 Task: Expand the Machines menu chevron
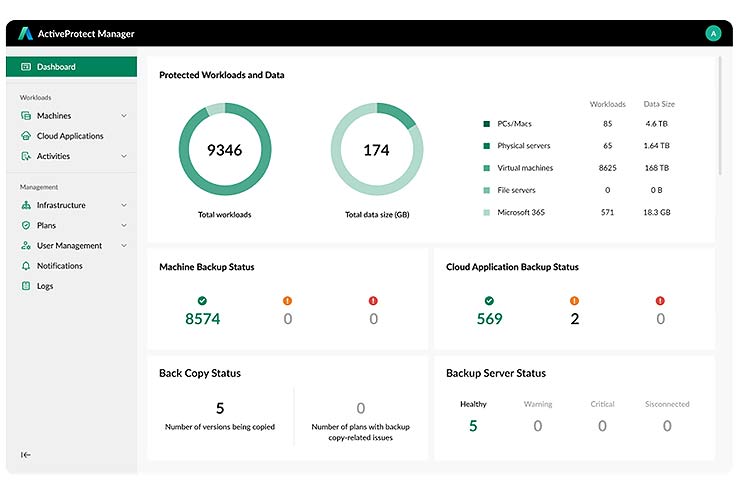pos(124,116)
